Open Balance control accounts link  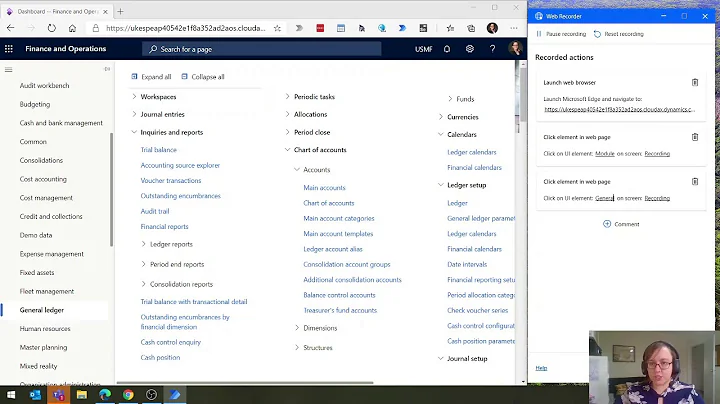pos(339,295)
